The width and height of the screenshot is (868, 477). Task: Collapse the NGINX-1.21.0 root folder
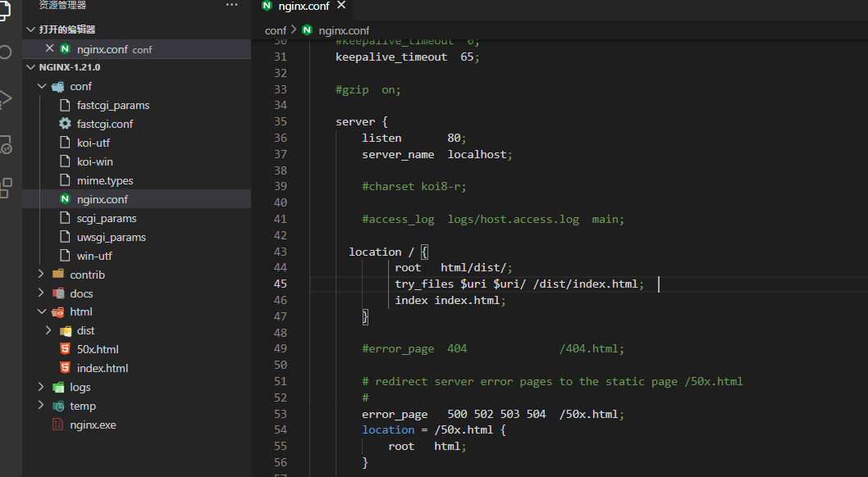[31, 67]
